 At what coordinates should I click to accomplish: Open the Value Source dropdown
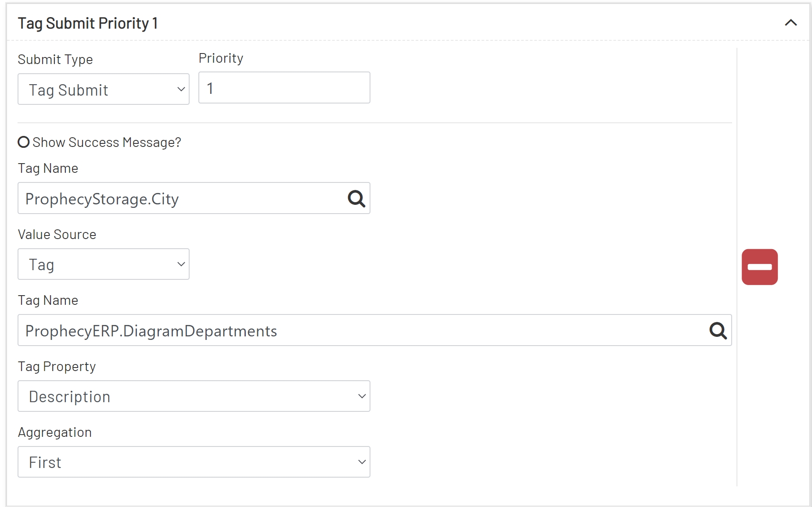pos(103,264)
